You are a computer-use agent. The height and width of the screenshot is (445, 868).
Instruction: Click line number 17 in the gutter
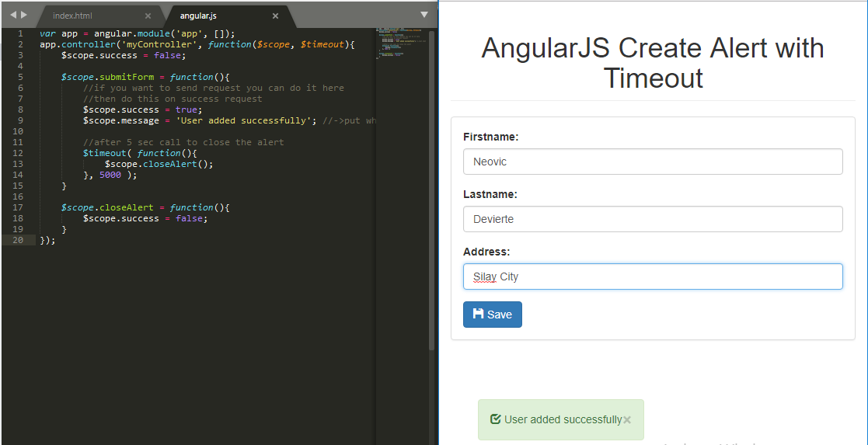coord(18,207)
